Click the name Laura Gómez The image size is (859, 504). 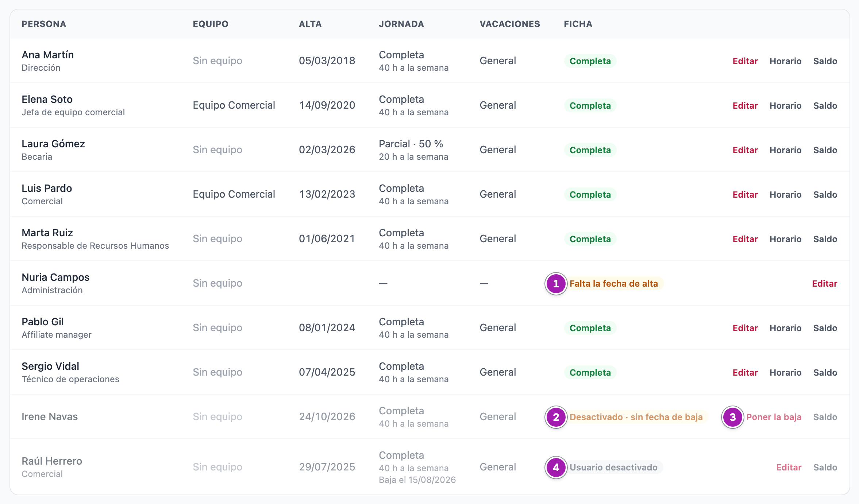click(53, 144)
